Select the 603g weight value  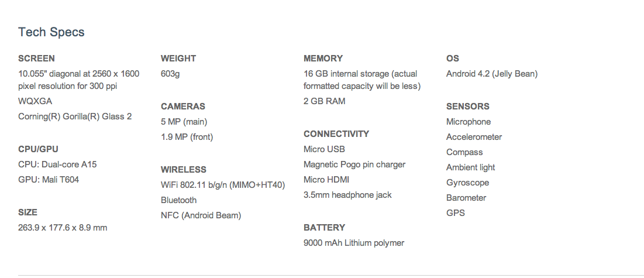(x=170, y=74)
